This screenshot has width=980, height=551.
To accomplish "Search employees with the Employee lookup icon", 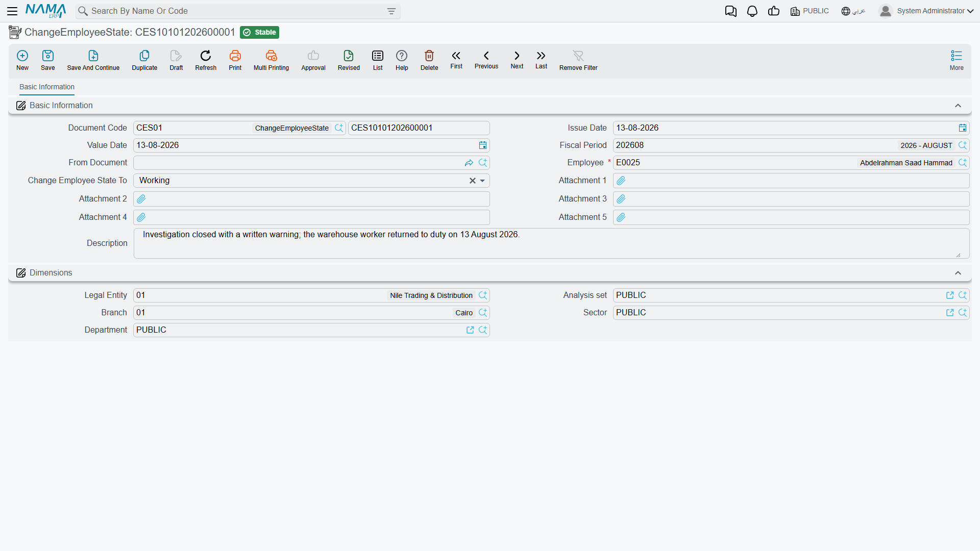I will 963,163.
